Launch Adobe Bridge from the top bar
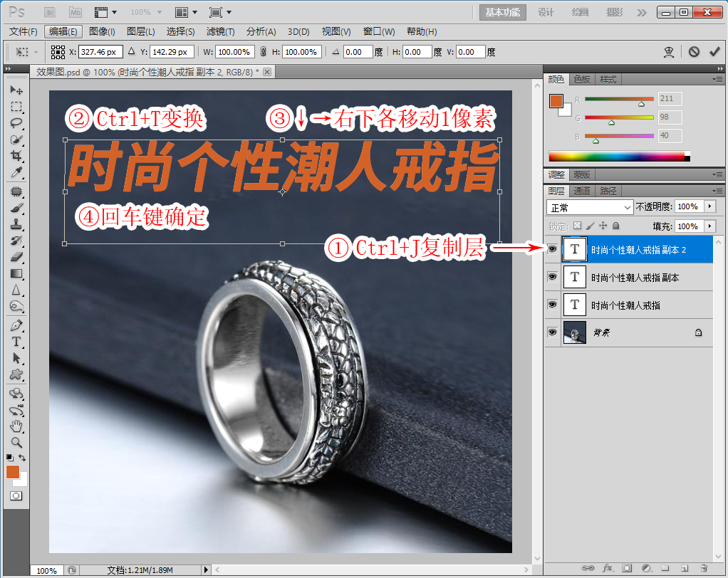 [x=50, y=13]
